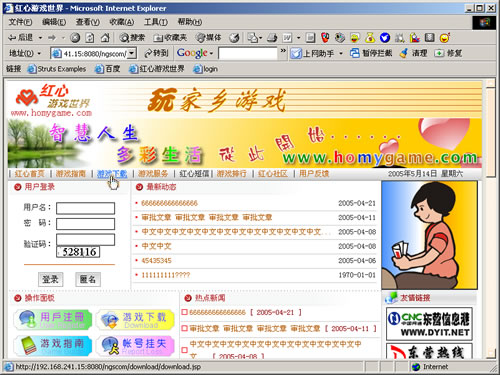Show browsing History via the clock-globe icon

[234, 38]
